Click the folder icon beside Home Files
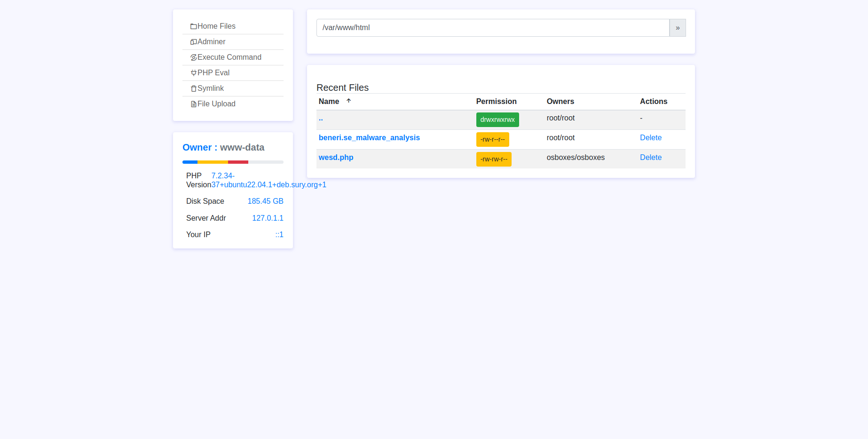 tap(193, 26)
